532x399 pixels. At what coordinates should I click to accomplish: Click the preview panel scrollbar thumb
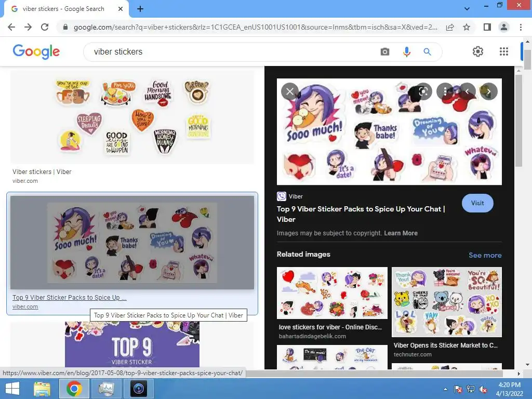coord(518,121)
